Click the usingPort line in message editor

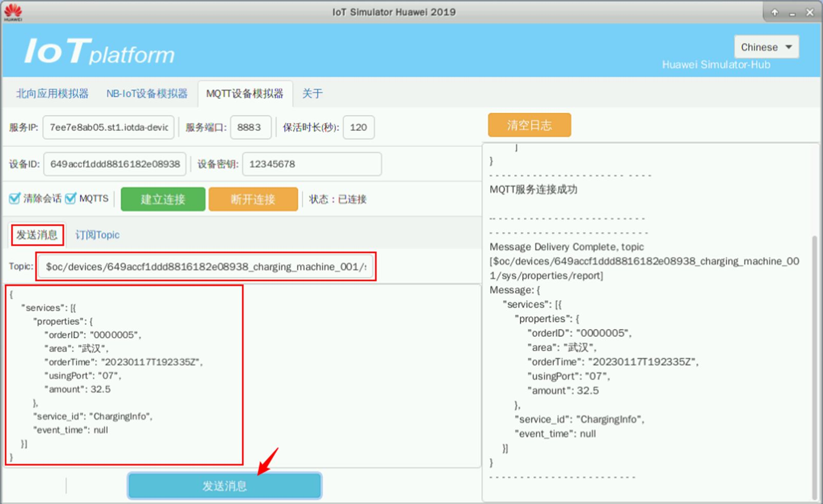pos(83,376)
